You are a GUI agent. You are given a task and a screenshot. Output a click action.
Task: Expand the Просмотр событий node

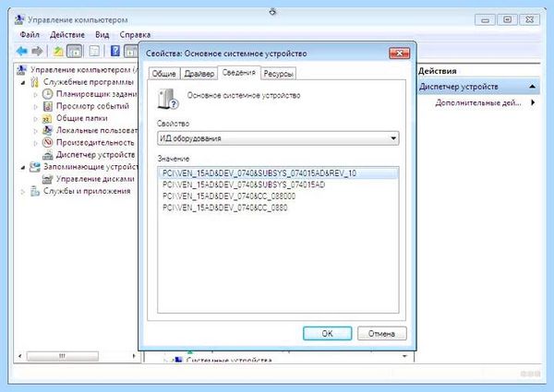tap(35, 107)
